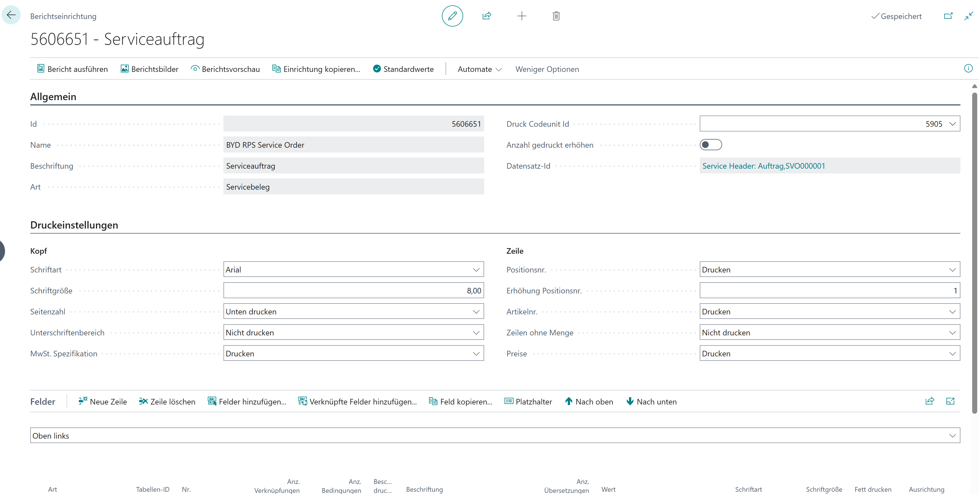Click the Fett drucken column header
Screen dimensions: 980x494
click(873, 489)
